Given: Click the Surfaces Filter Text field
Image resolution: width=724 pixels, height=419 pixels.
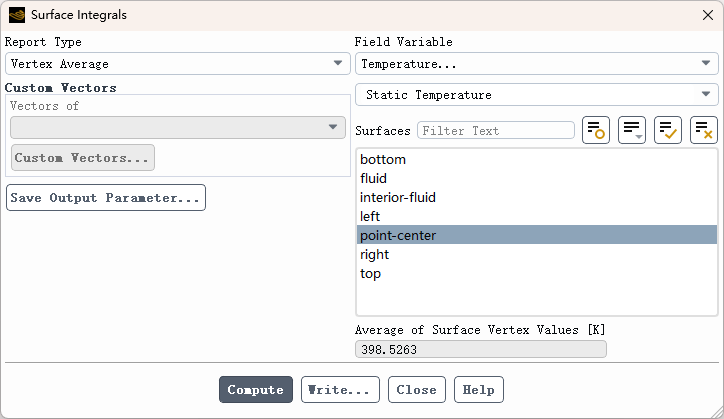Looking at the screenshot, I should tap(495, 131).
